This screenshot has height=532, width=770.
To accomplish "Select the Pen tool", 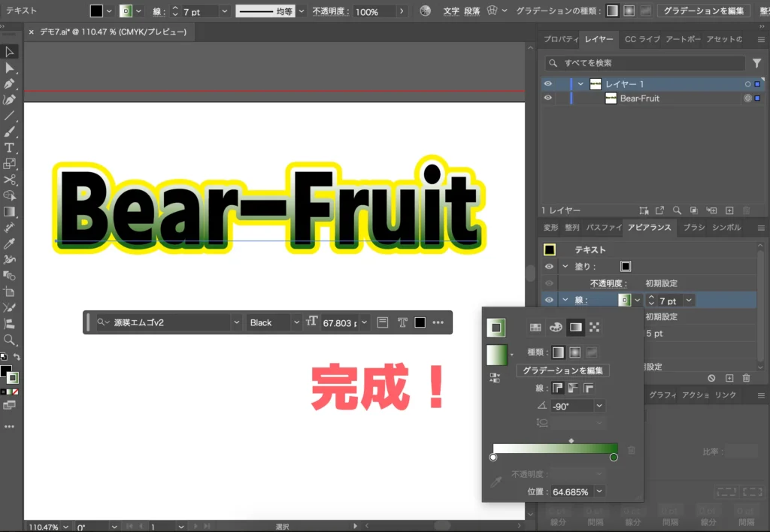I will 10,83.
